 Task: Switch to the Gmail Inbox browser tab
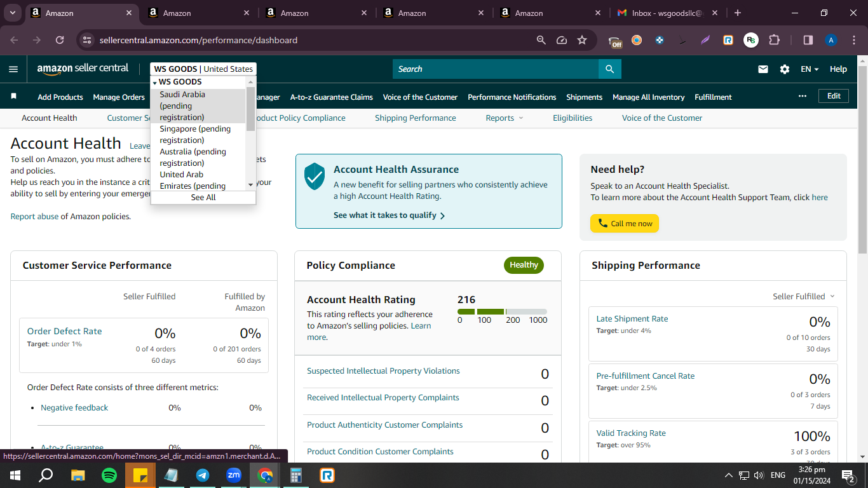(668, 13)
